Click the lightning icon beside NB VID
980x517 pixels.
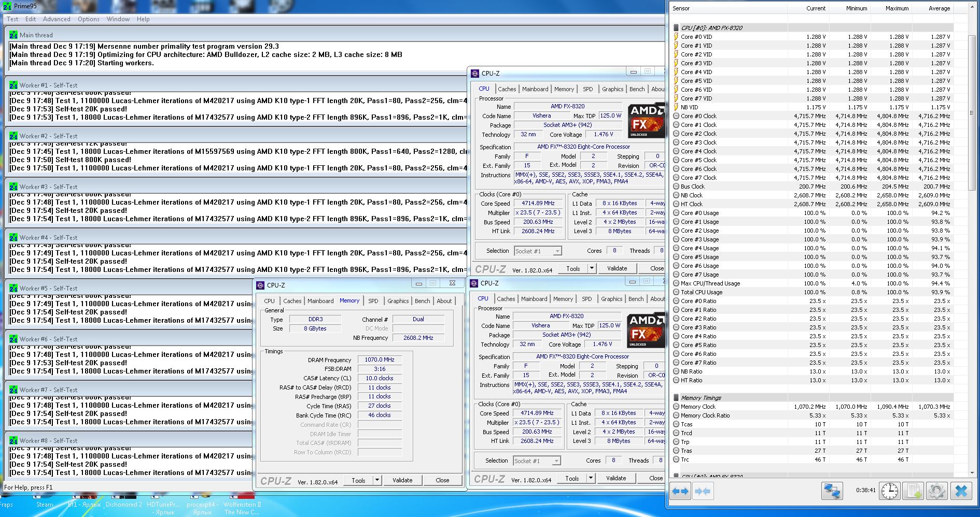[676, 107]
